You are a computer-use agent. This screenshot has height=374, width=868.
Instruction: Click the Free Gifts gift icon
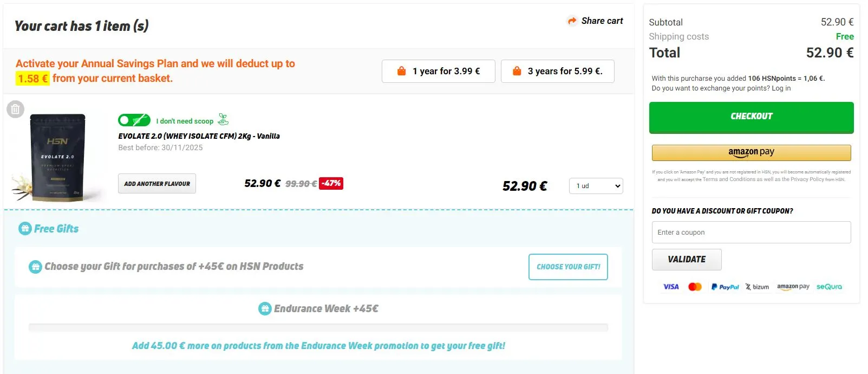pos(25,229)
